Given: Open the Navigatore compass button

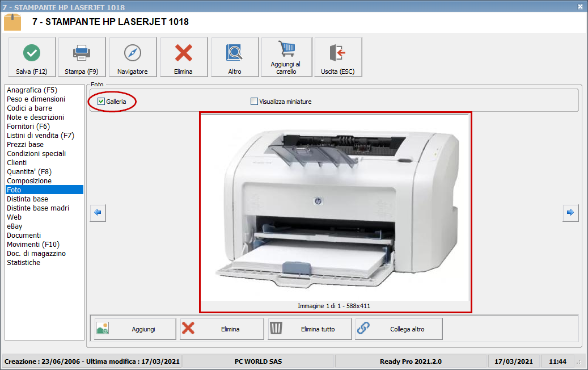Looking at the screenshot, I should coord(133,57).
